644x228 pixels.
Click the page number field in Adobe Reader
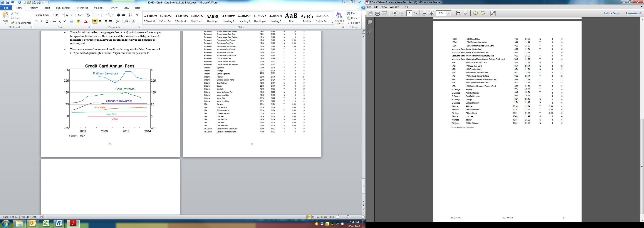click(x=409, y=13)
